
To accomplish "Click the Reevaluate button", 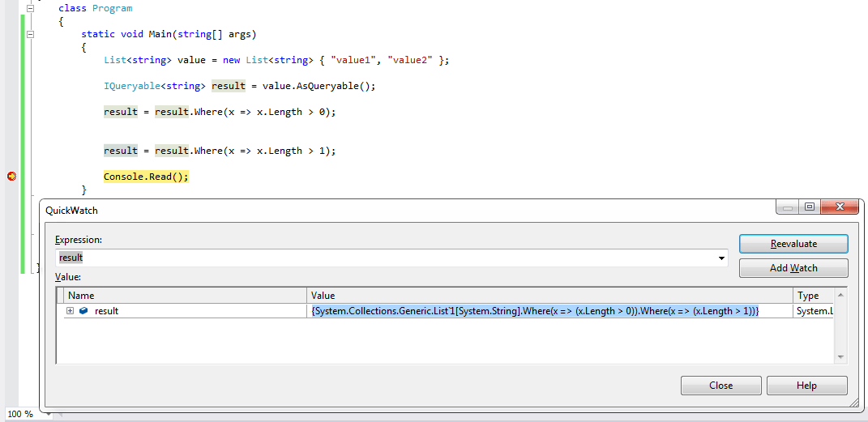I will [x=793, y=244].
